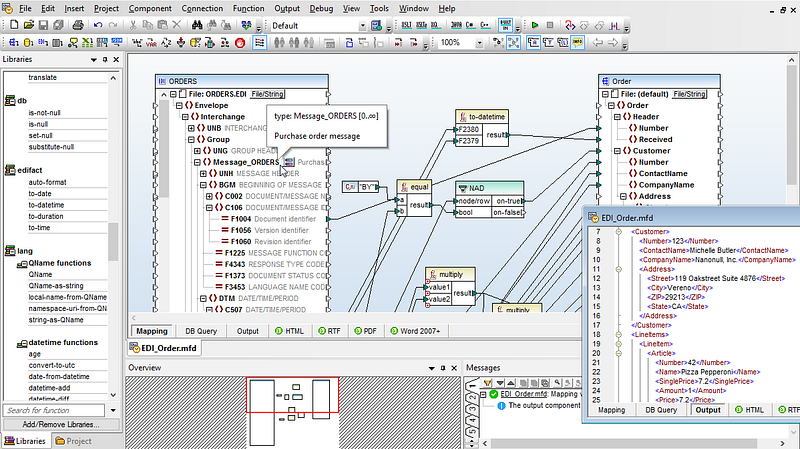Toggle the yellow show tips button
Screen dimensions: 800x449
click(x=578, y=43)
